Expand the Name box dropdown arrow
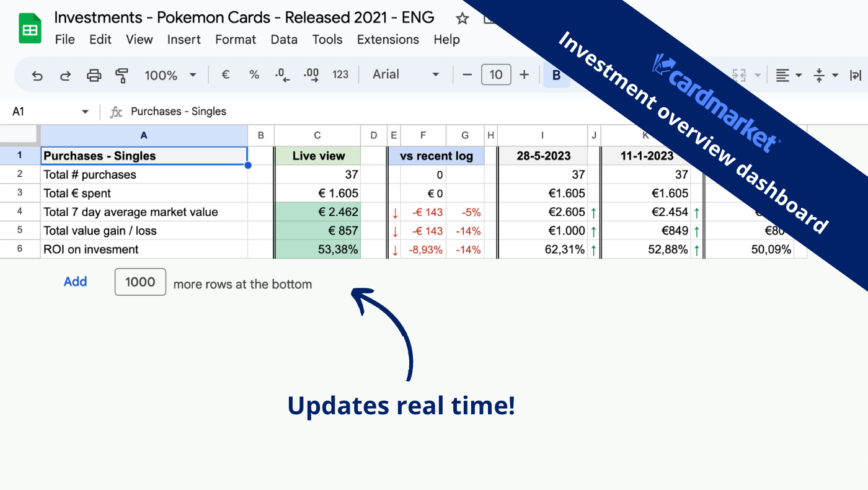The height and width of the screenshot is (490, 868). coord(85,112)
